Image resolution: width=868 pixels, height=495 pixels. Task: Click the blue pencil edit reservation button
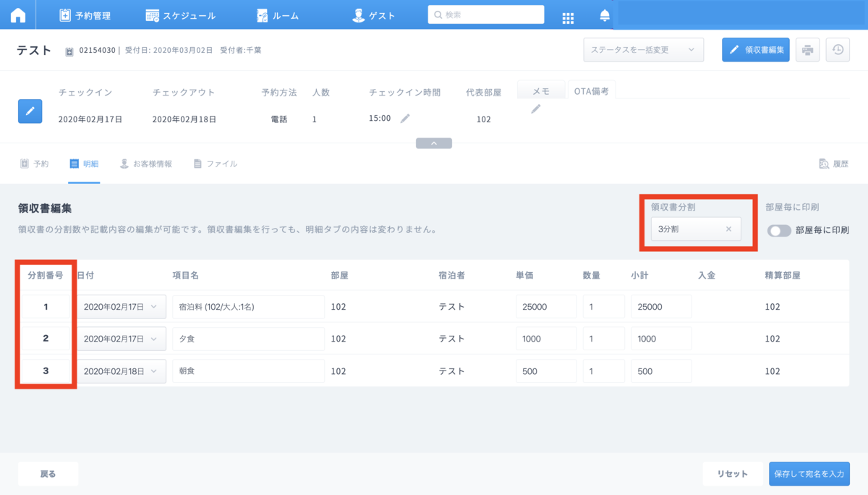pos(30,111)
